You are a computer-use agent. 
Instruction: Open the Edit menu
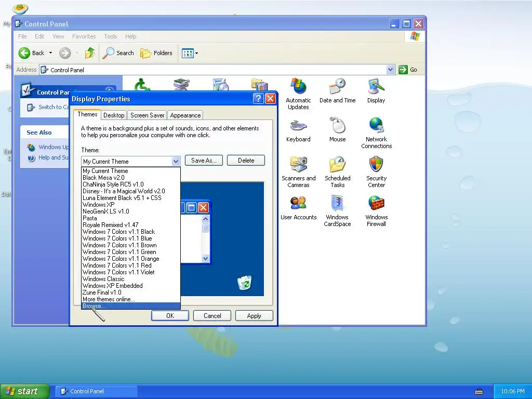point(39,36)
